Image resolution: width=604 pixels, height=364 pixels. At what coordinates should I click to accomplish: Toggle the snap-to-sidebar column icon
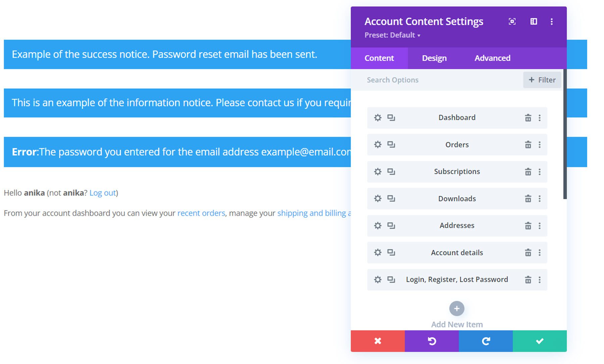click(534, 22)
